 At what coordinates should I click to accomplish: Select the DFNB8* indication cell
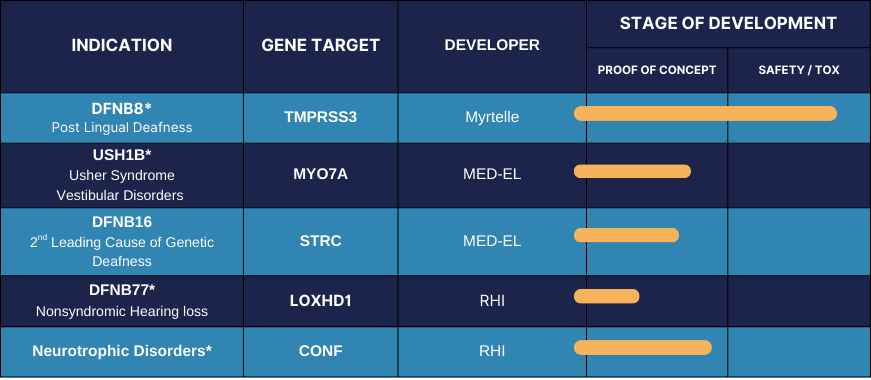tap(122, 118)
